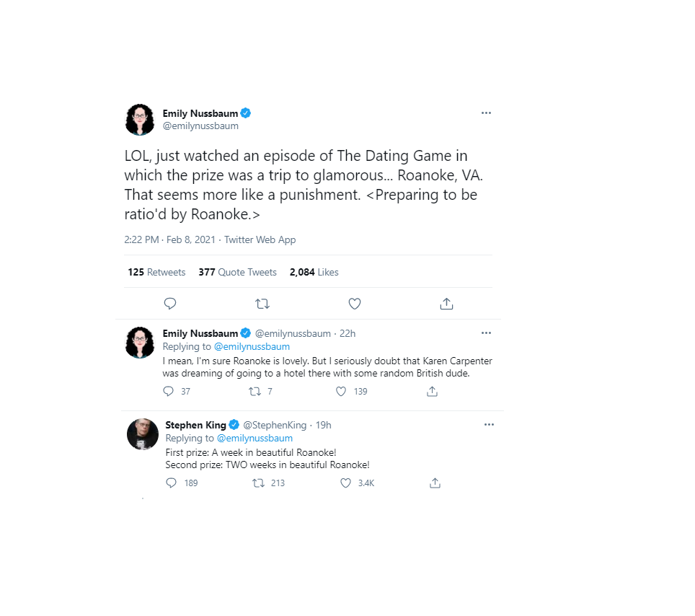
Task: Click the @emilynussbaum mention in King's reply
Action: (x=254, y=438)
